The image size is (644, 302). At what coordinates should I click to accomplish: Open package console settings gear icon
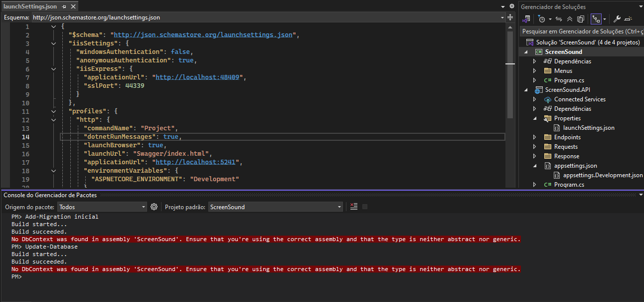154,207
